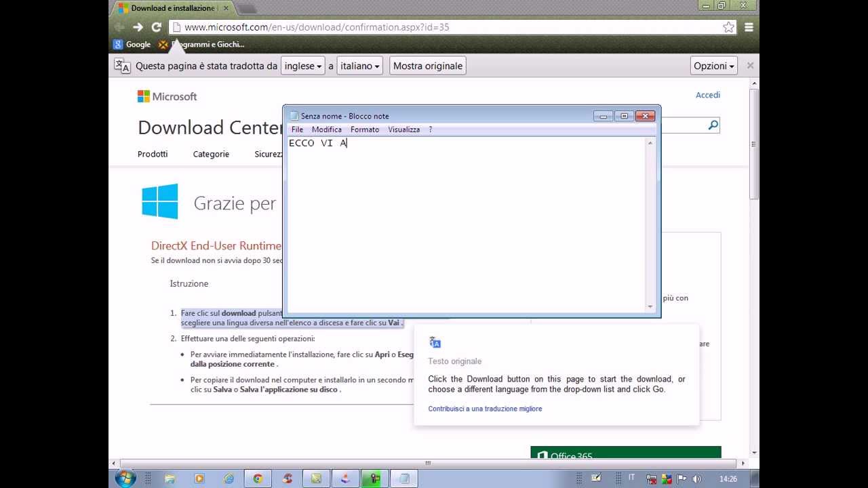Open the media player taskbar icon
The width and height of the screenshot is (868, 488).
click(199, 479)
